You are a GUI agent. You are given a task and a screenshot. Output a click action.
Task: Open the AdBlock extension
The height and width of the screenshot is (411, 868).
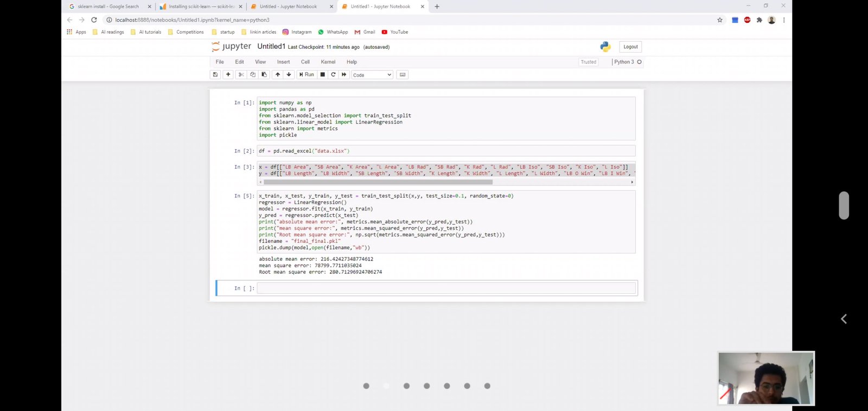pyautogui.click(x=747, y=20)
